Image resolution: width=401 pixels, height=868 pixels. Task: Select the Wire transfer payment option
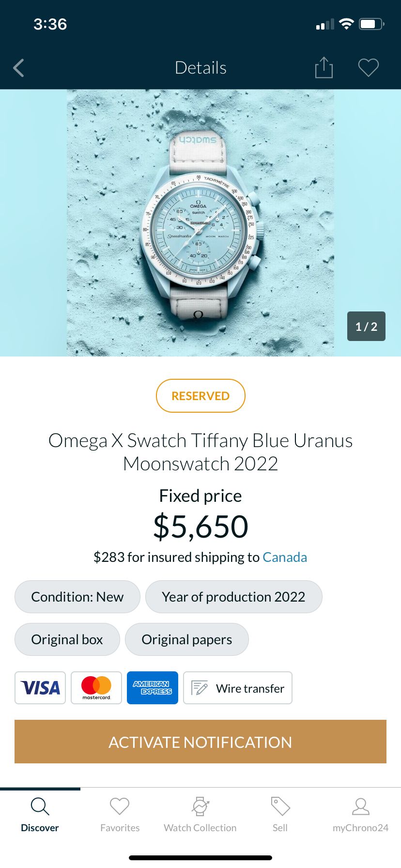coord(238,688)
